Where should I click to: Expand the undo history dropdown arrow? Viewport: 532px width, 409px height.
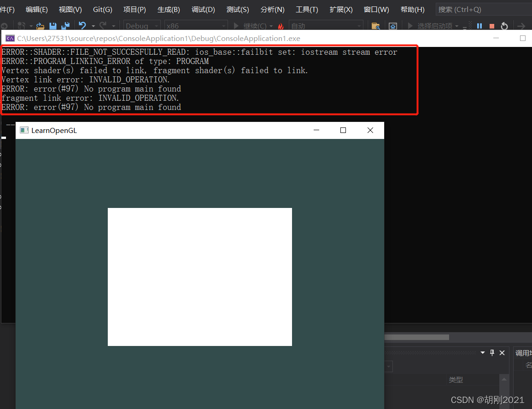94,26
